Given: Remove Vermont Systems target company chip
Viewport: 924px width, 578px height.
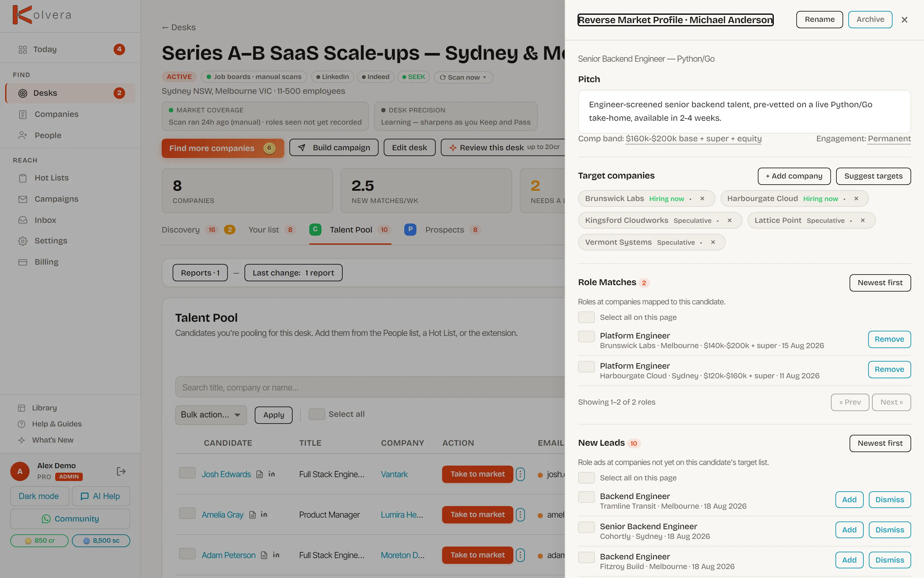Looking at the screenshot, I should (713, 242).
